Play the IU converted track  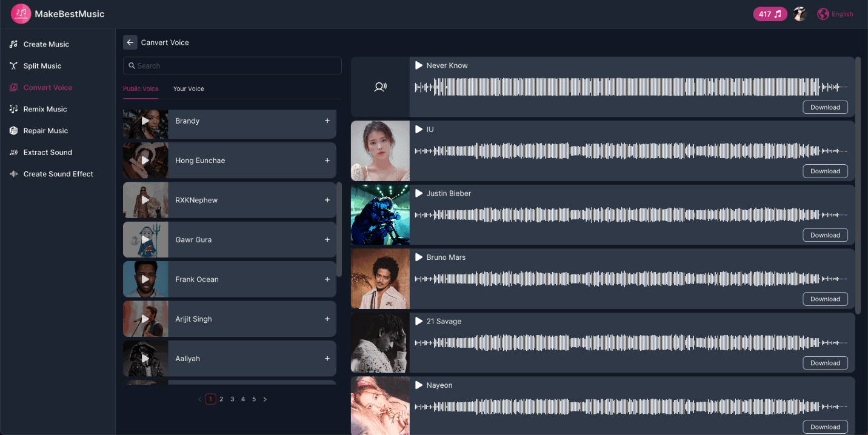[x=419, y=130]
